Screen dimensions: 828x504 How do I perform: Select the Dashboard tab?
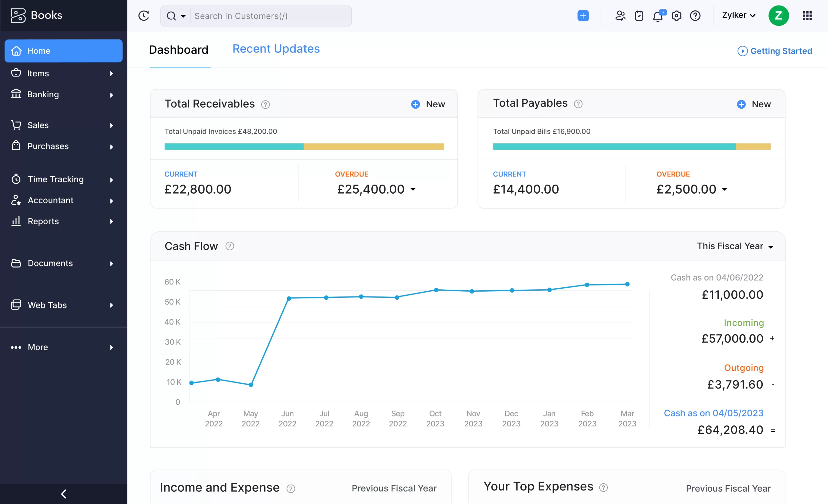179,49
